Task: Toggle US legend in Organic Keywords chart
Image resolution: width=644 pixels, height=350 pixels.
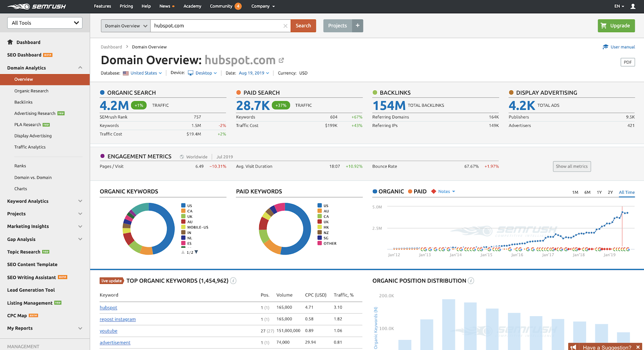Action: pos(187,205)
